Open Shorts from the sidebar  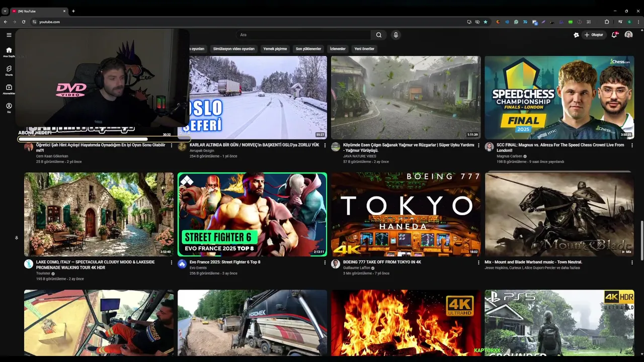point(9,70)
